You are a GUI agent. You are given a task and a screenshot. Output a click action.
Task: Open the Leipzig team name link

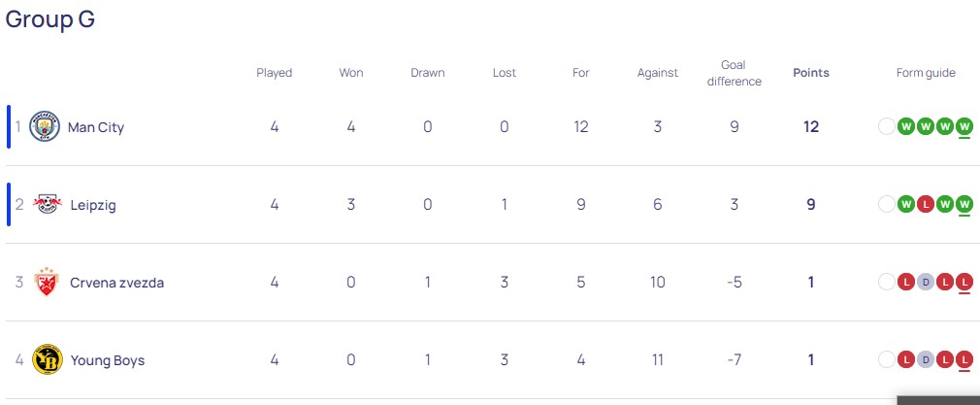click(95, 205)
